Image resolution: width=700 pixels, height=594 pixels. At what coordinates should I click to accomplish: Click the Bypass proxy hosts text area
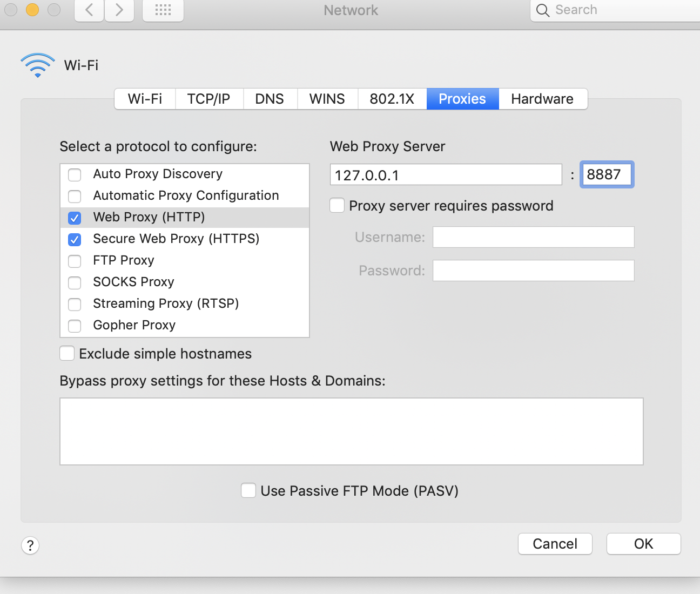[x=352, y=431]
